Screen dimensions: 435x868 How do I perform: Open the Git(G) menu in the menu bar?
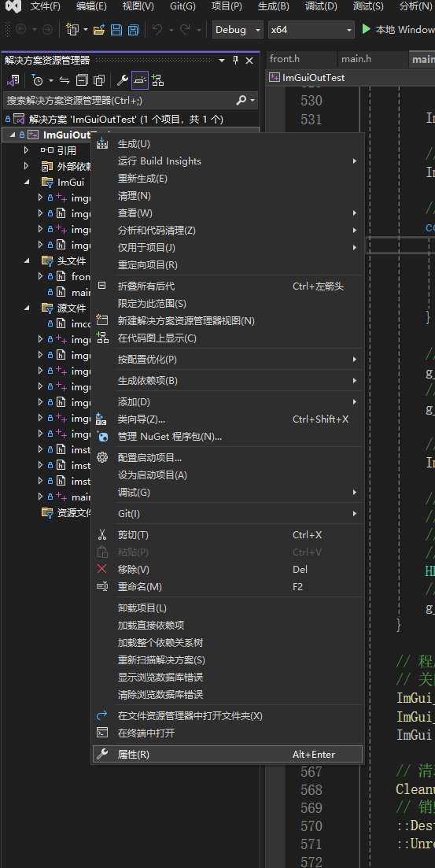coord(182,6)
